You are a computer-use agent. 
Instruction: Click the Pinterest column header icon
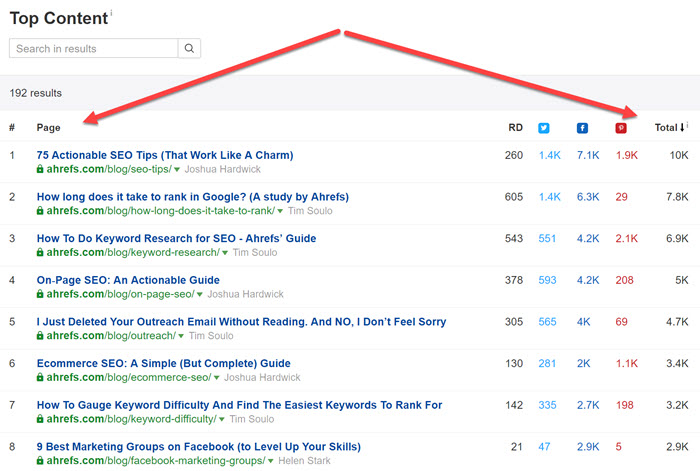tap(620, 128)
